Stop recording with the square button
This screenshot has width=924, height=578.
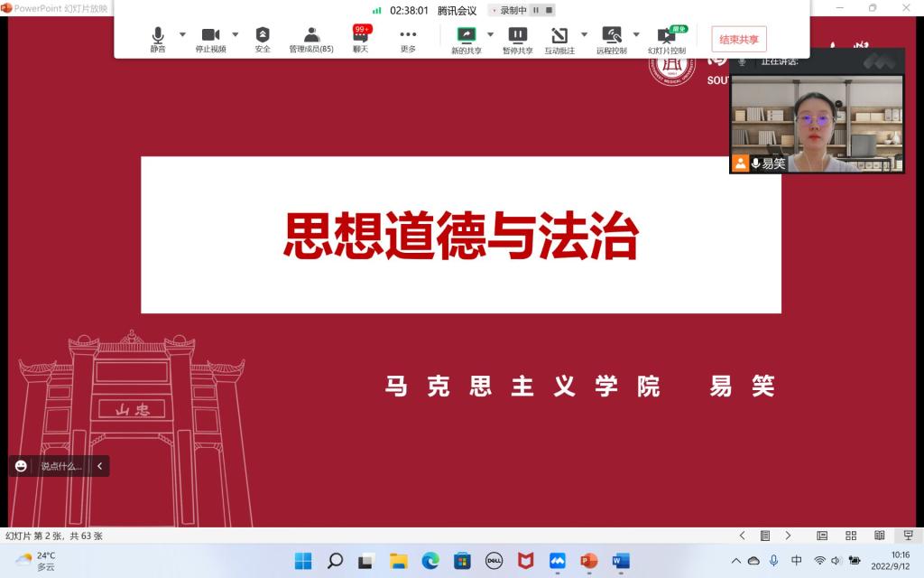[548, 11]
